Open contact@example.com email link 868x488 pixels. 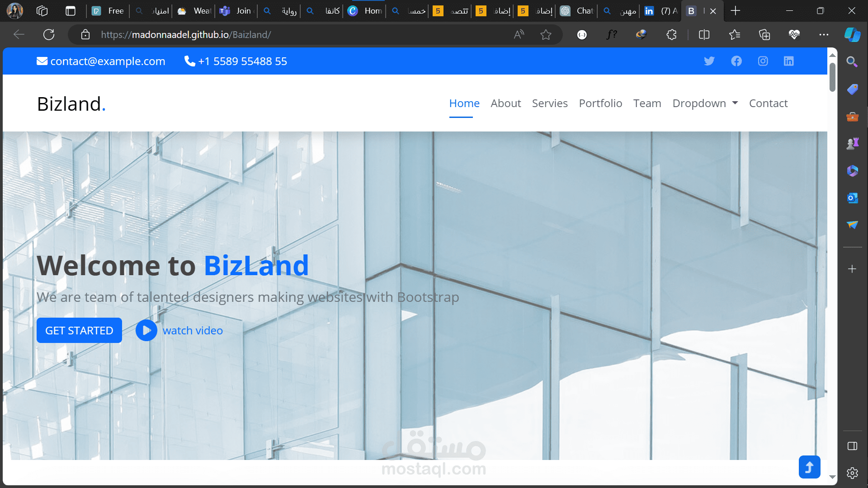pos(107,61)
